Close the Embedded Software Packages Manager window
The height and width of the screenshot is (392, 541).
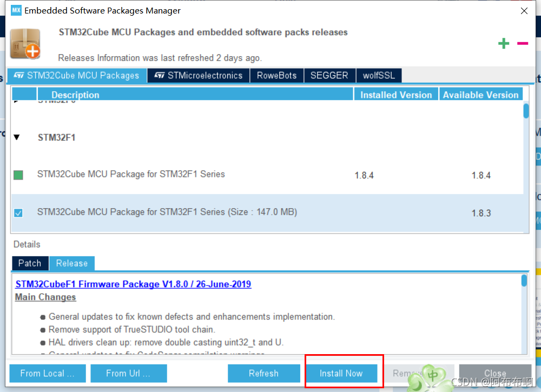524,11
